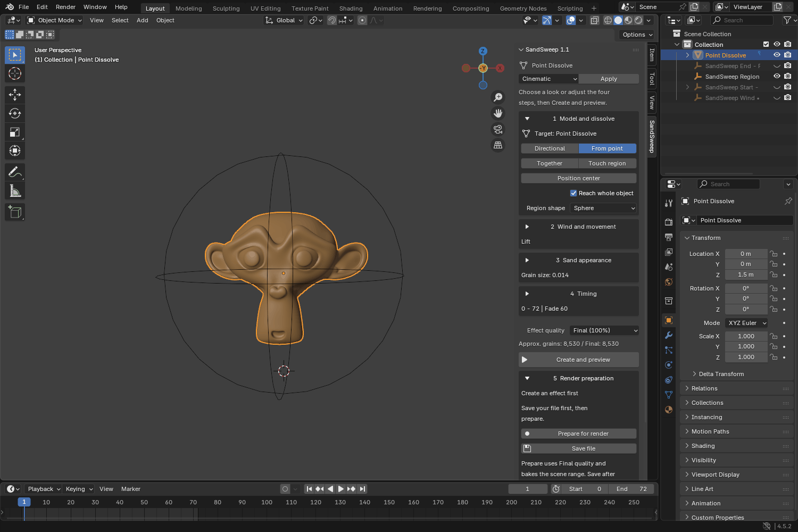Hide SandSweep Region in viewport
This screenshot has width=798, height=532.
tap(777, 76)
